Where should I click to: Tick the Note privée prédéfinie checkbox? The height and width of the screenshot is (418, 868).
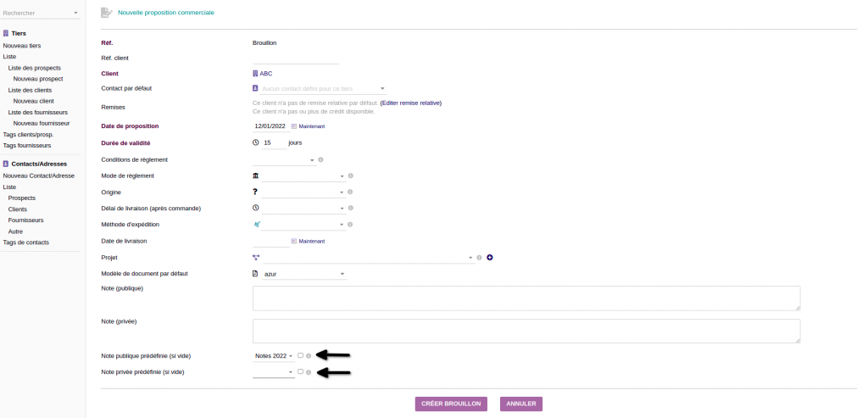[x=301, y=372]
